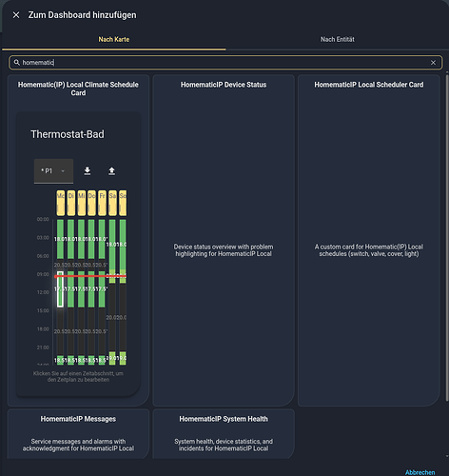The image size is (449, 476).
Task: Click the custom card for schedules description
Action: coord(369,250)
